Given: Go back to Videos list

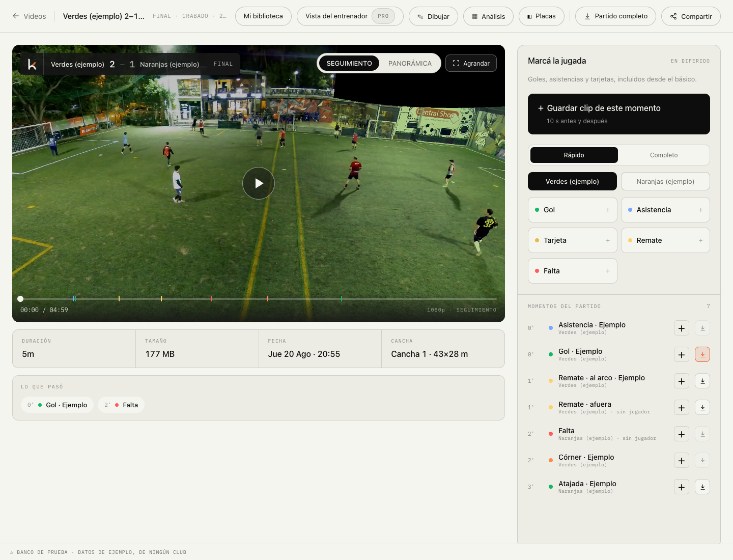Looking at the screenshot, I should tap(29, 16).
